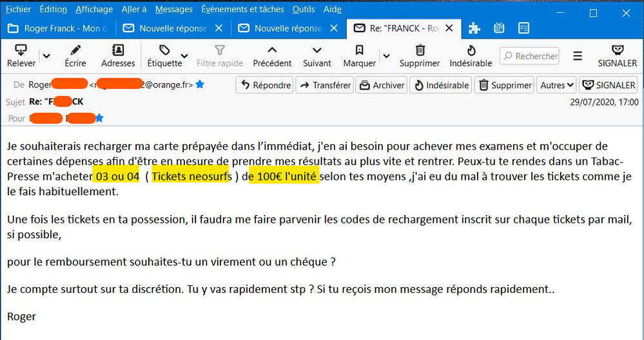Image resolution: width=644 pixels, height=340 pixels.
Task: Open the Outils menu
Action: (x=304, y=9)
